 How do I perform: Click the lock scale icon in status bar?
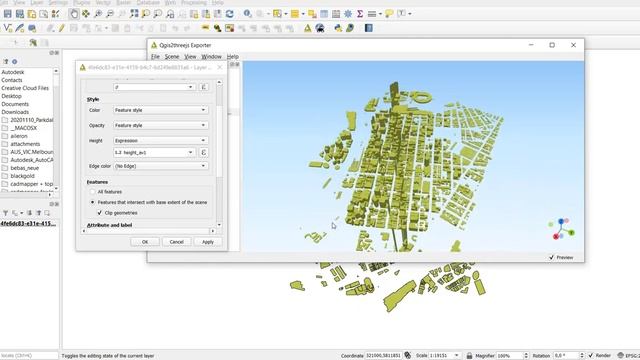point(469,356)
